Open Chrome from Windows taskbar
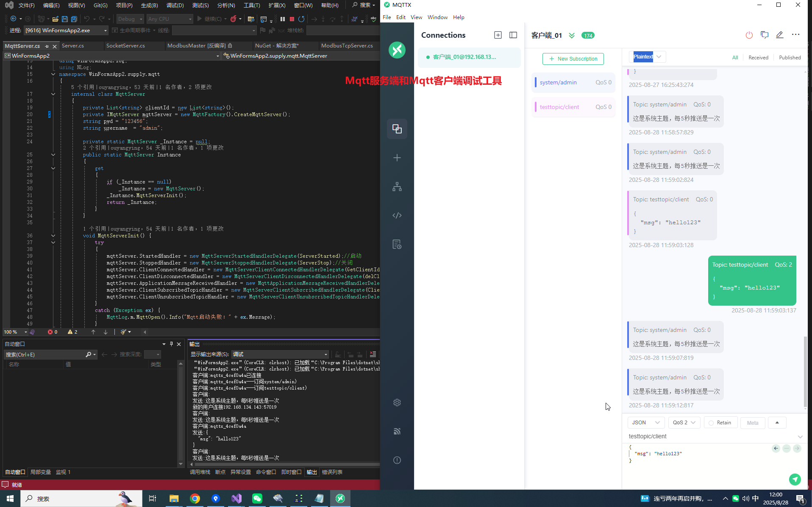 [x=195, y=499]
